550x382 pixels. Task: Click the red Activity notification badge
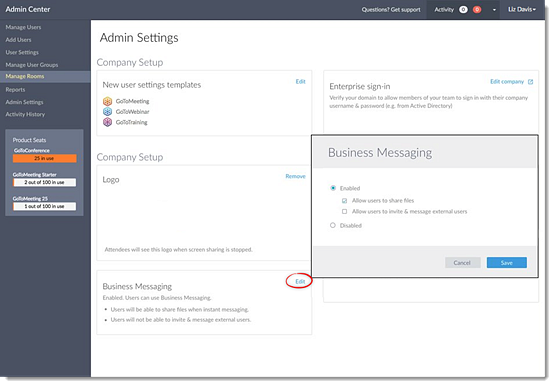477,9
